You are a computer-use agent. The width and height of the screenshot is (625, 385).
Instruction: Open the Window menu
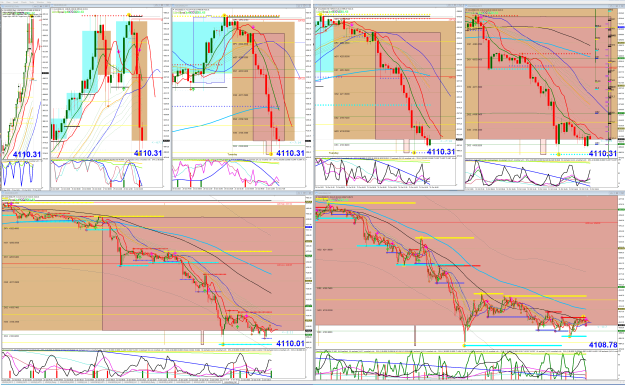(40, 2)
